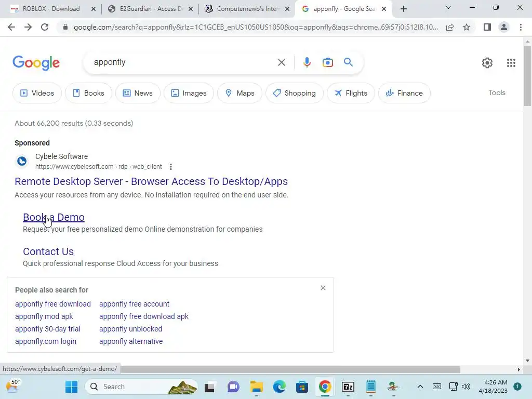
Task: Open the Notepad taskbar icon
Action: click(x=371, y=387)
